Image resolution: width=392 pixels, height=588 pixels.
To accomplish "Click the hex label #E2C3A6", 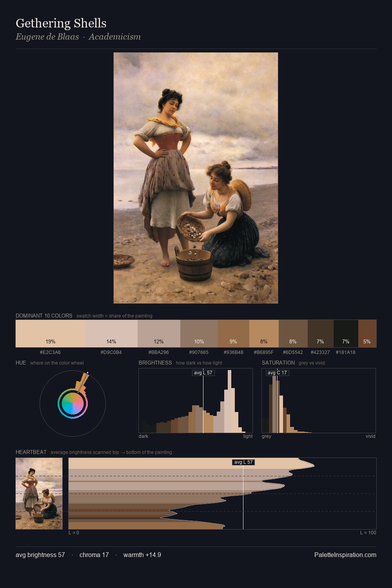I will tap(50, 352).
